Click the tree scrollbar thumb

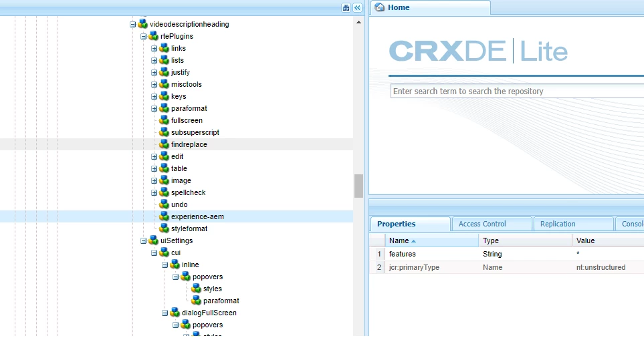click(x=358, y=186)
